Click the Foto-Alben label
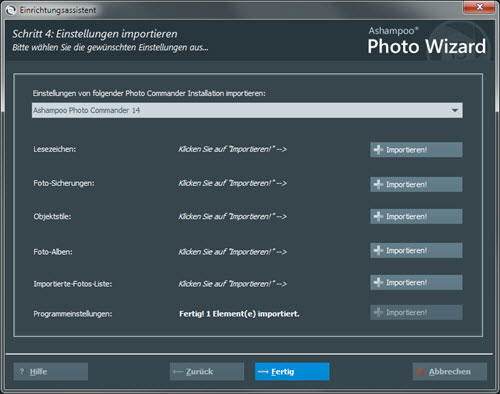500x394 pixels. [53, 252]
